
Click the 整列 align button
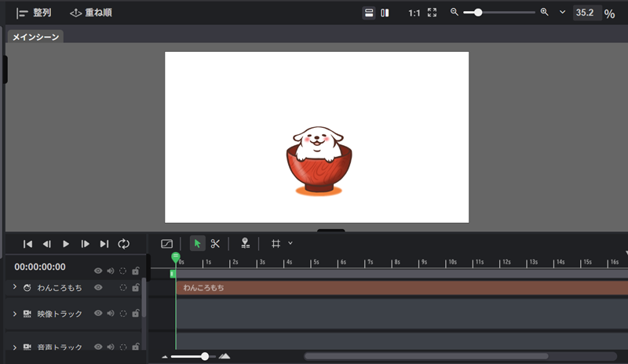coord(34,13)
